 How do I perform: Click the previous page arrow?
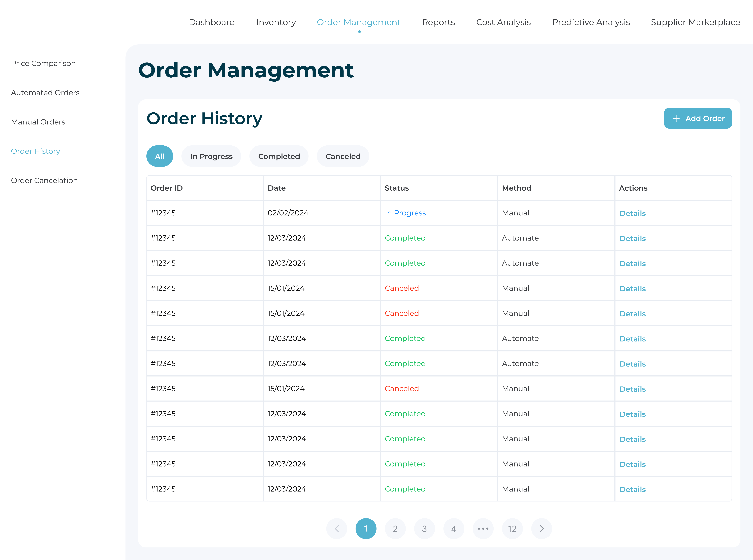[337, 529]
